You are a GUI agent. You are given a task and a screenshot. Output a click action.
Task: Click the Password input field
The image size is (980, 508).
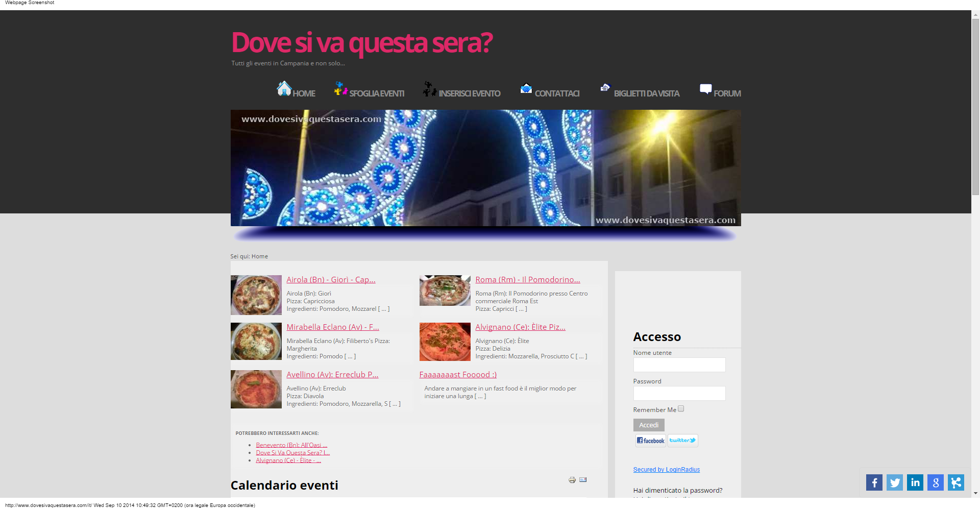click(679, 393)
